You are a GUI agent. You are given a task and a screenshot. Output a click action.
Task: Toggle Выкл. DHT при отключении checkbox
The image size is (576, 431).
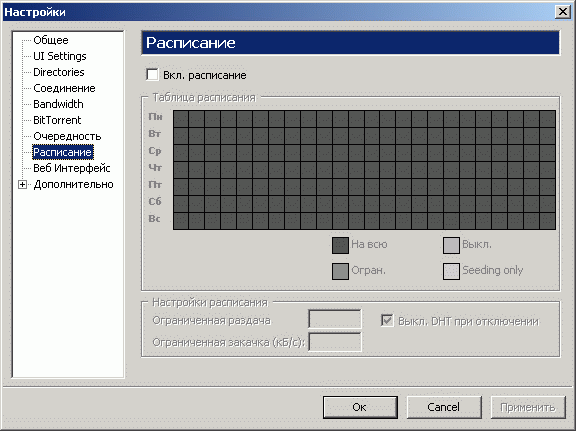click(387, 321)
